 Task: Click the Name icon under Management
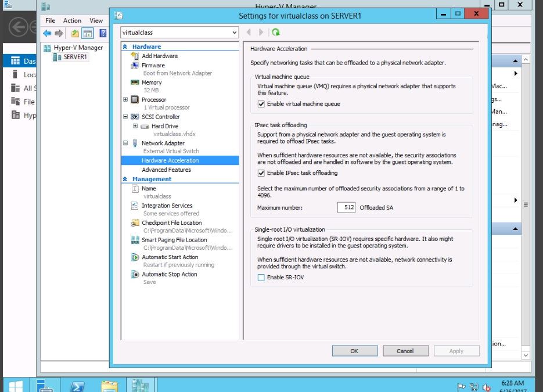(135, 188)
